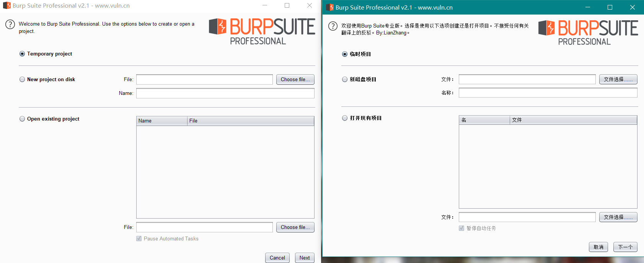Select the Temporary project radio button
The width and height of the screenshot is (644, 263).
(22, 54)
